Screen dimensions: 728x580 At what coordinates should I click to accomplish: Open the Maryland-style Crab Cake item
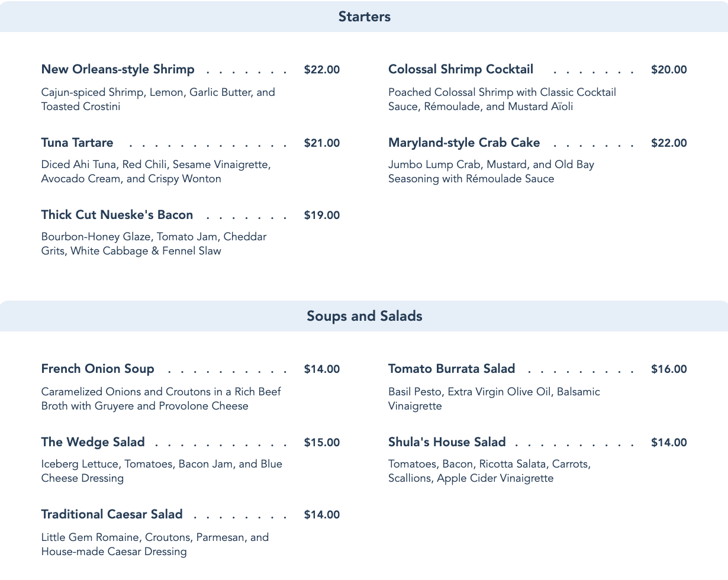[x=464, y=143]
